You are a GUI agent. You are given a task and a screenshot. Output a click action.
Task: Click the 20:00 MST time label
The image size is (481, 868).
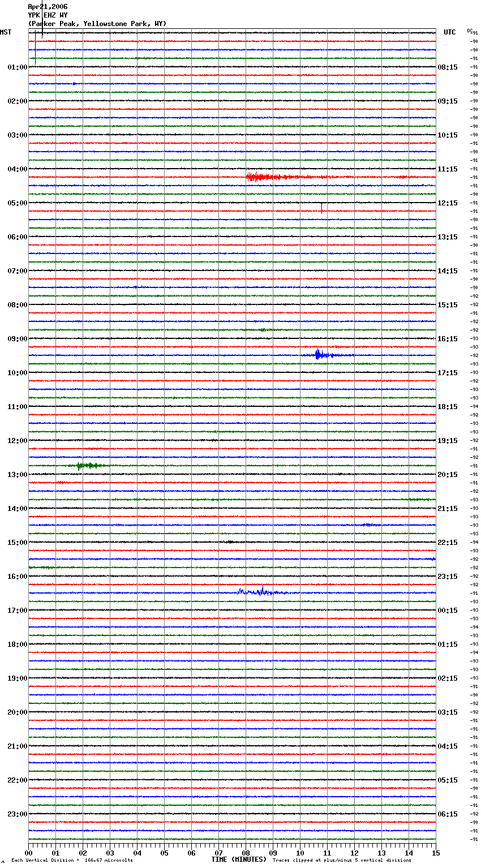pos(18,712)
